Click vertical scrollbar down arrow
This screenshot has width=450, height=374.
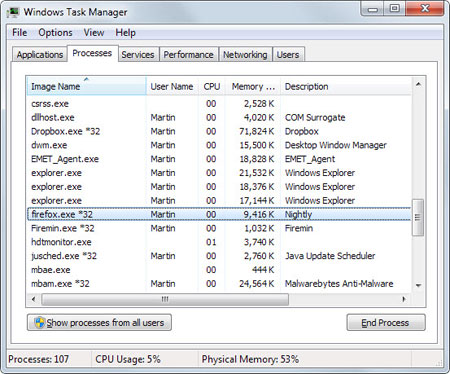pos(418,285)
